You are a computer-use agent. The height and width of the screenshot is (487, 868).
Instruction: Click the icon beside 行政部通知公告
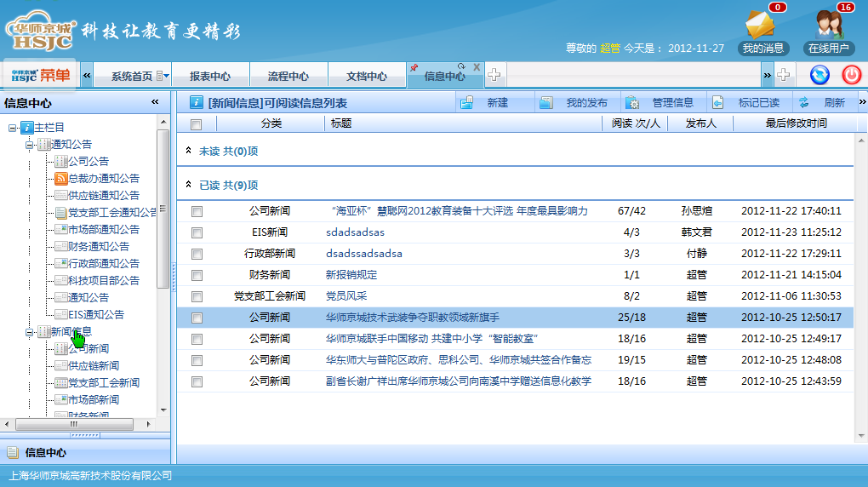61,264
